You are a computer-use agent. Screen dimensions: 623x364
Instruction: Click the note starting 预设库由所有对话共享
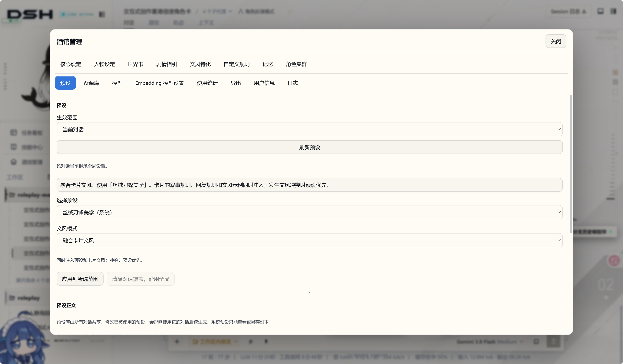pyautogui.click(x=164, y=322)
